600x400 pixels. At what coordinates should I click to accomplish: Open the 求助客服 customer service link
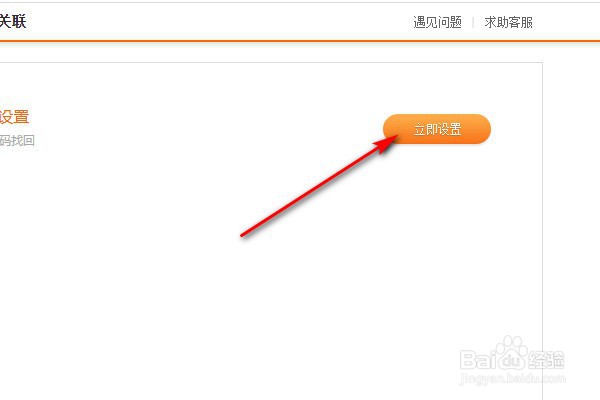509,22
